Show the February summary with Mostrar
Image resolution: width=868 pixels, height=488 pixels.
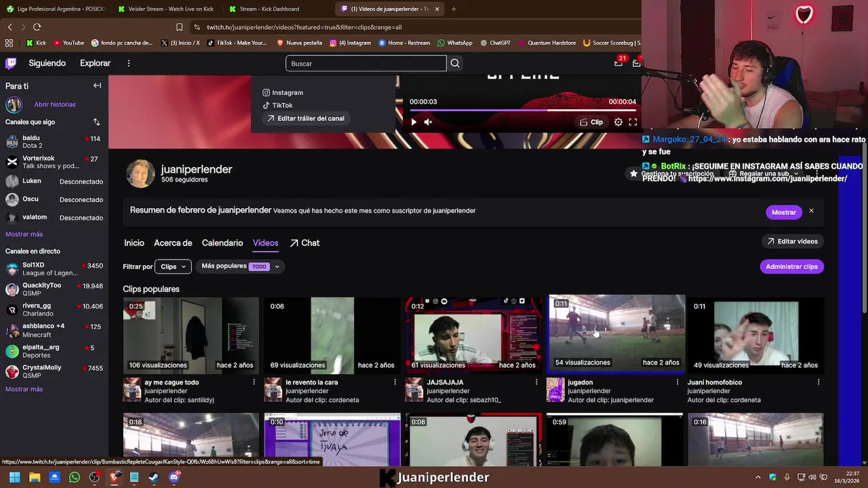pyautogui.click(x=783, y=212)
